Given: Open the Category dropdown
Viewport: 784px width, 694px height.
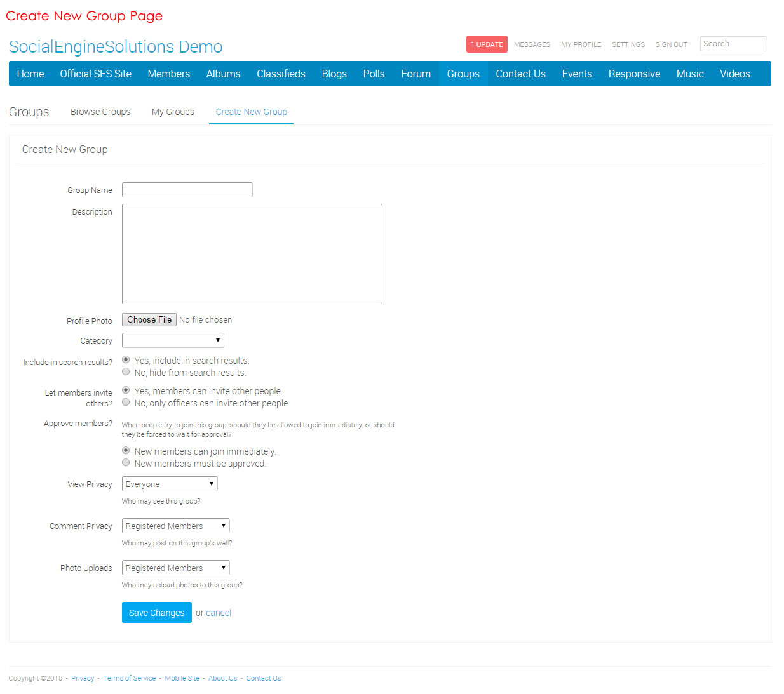Looking at the screenshot, I should 173,340.
